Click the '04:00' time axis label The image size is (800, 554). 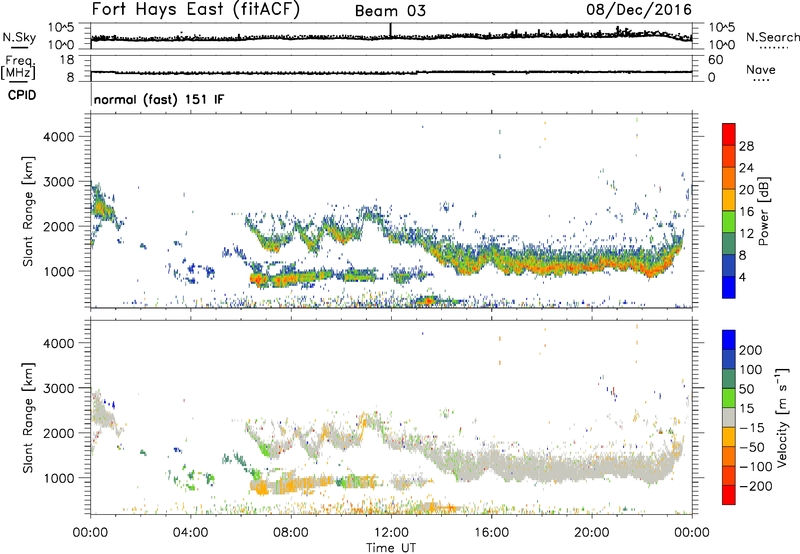pos(191,533)
